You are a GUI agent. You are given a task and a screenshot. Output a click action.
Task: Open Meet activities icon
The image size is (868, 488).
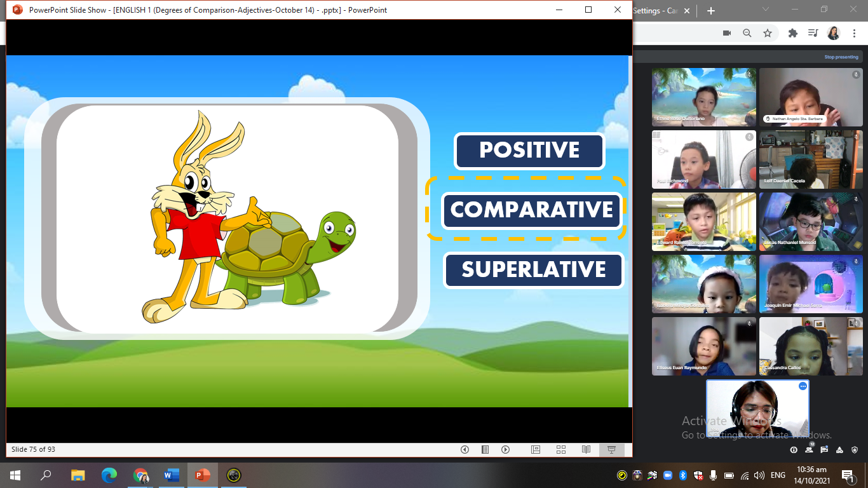tap(839, 450)
